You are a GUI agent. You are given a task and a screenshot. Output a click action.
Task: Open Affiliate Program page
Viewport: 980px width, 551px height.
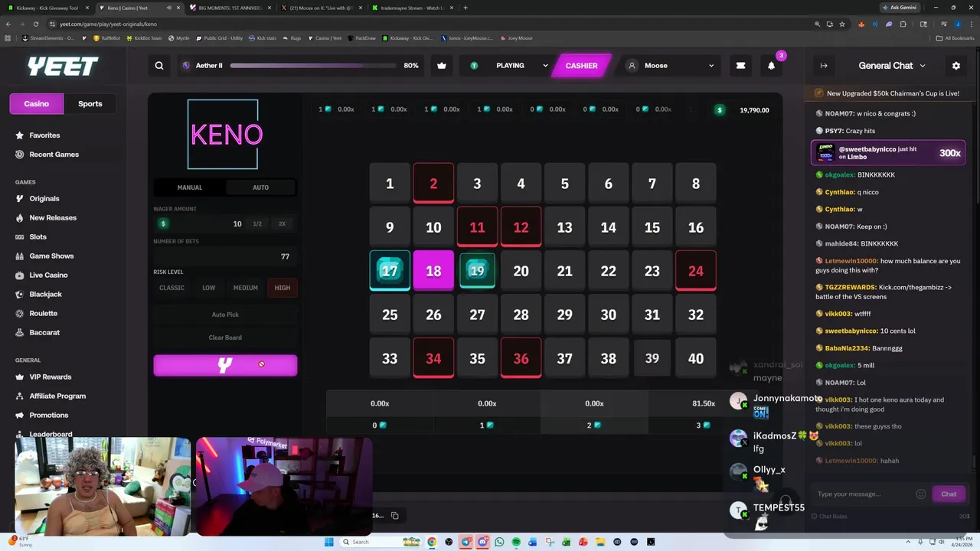point(57,396)
